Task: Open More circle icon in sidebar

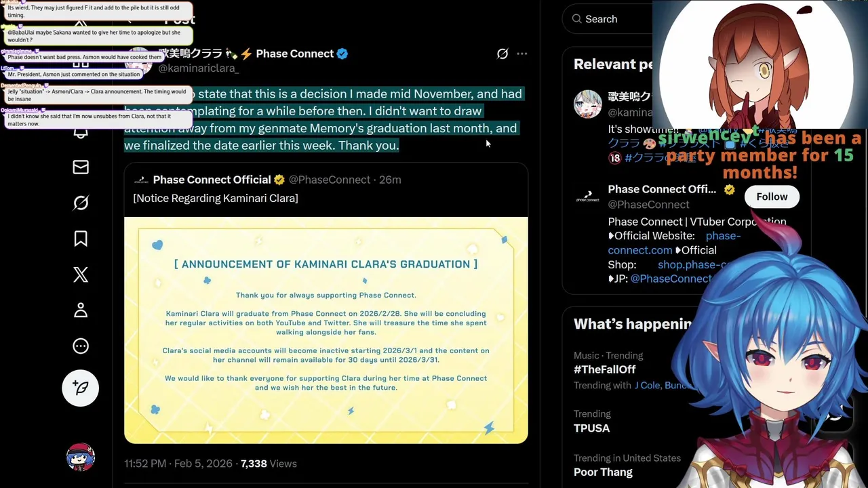Action: tap(81, 346)
